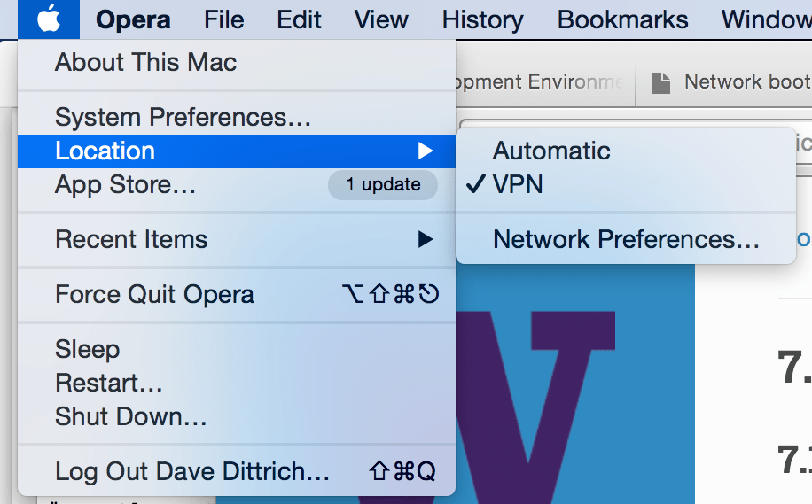Open Recent Items submenu

tap(237, 239)
